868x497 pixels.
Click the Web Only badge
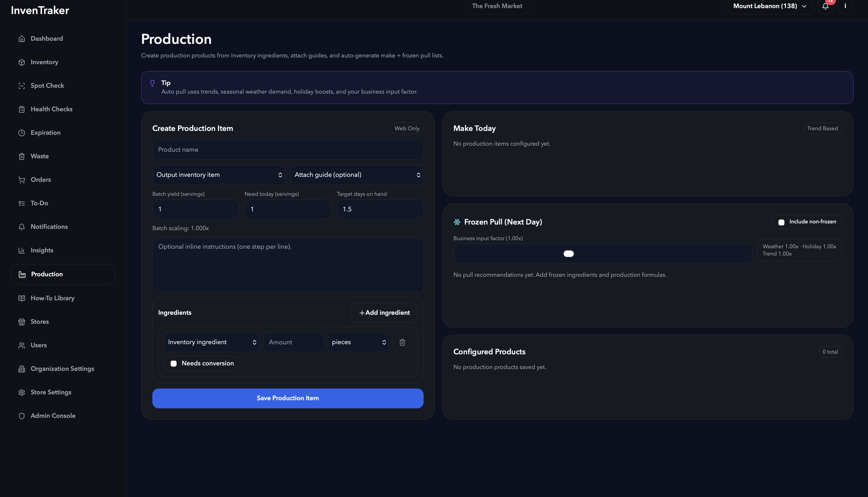point(407,129)
